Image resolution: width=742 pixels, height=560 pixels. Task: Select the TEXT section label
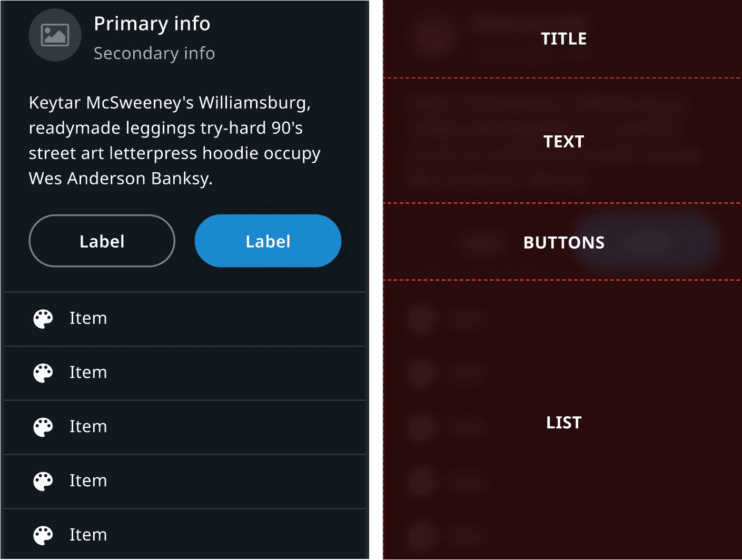(563, 142)
